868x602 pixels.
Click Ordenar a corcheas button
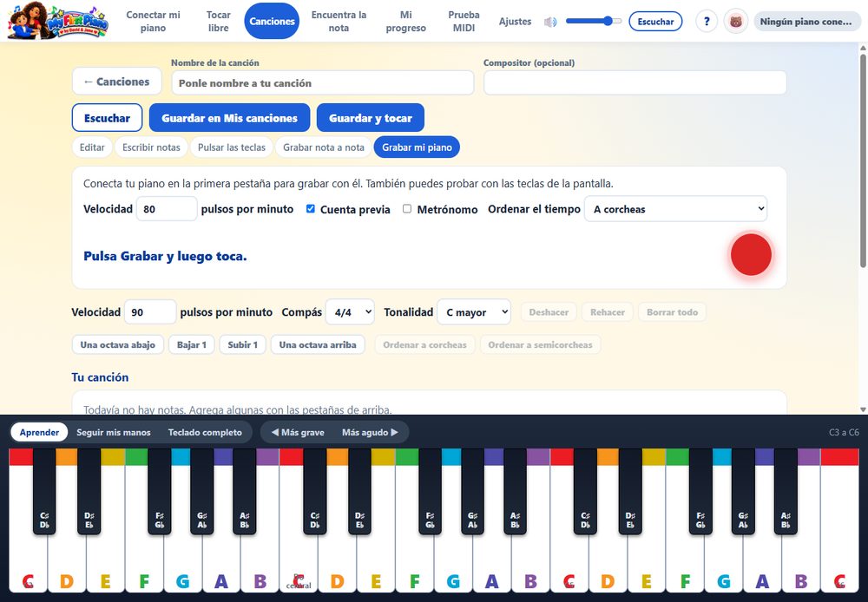click(x=424, y=344)
